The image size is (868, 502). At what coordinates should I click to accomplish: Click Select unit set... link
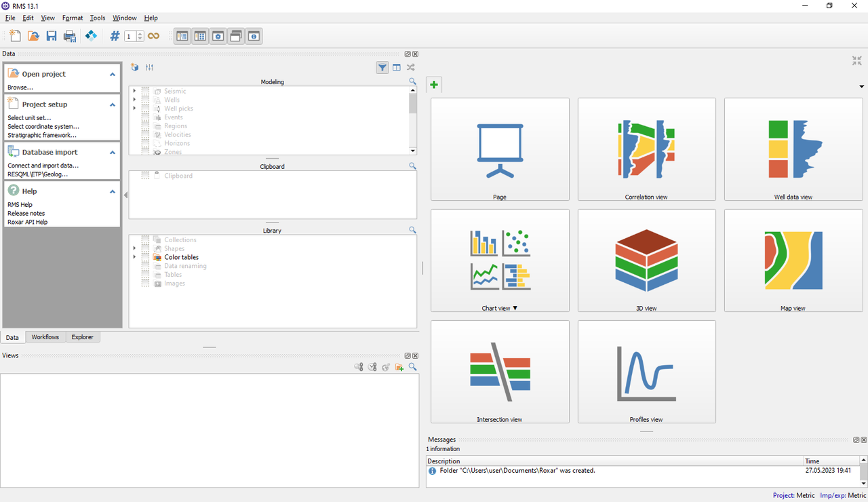29,117
